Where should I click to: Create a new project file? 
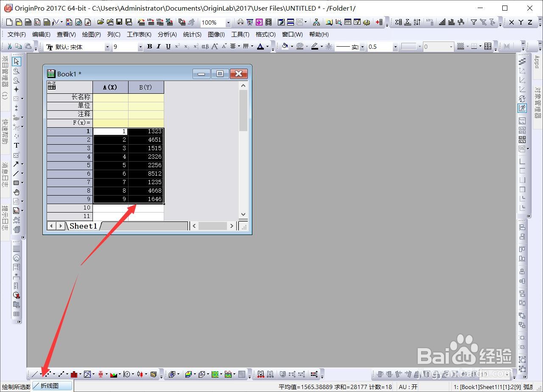tap(9, 22)
